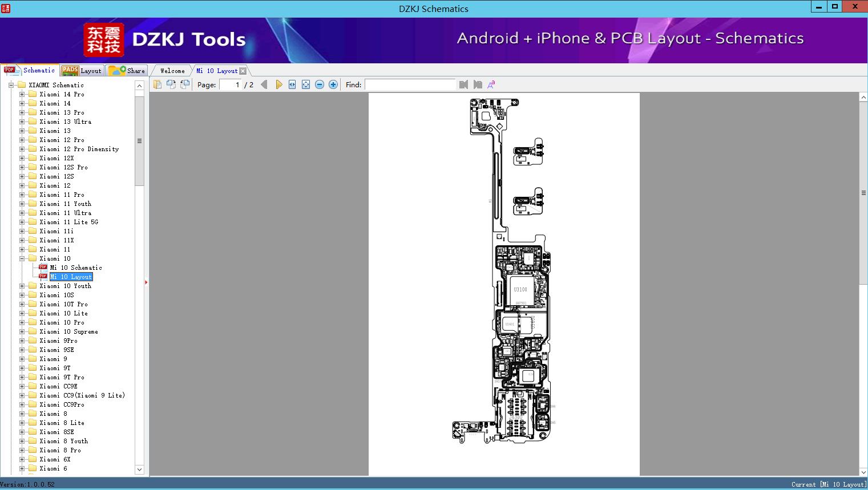Go to the next page arrow
Screen dimensions: 868x490
click(278, 84)
